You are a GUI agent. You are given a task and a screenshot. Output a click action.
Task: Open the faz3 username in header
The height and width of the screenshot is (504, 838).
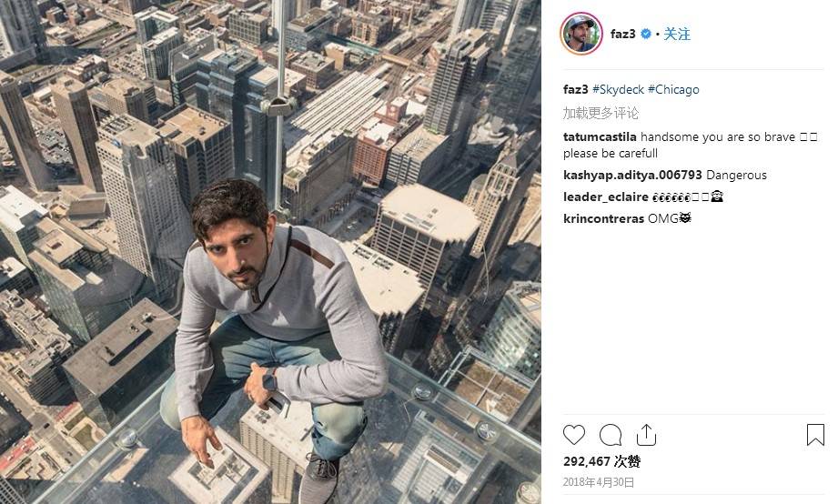[x=622, y=34]
